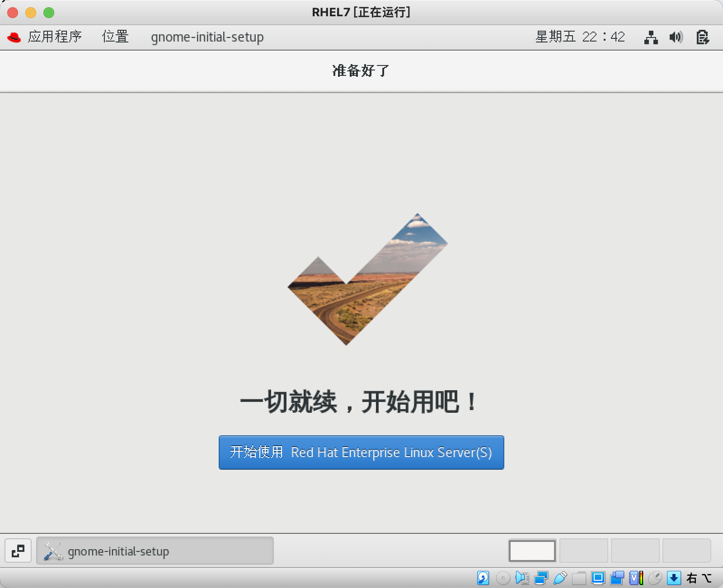Select the gnome-initial-setup taskbar entry
Screen dimensions: 723x588
(155, 551)
